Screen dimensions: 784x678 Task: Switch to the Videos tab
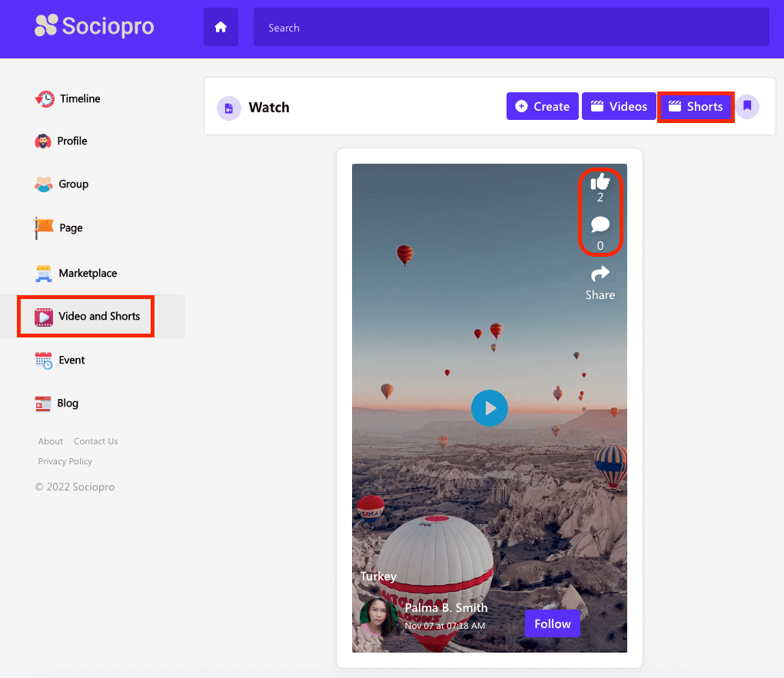tap(618, 107)
